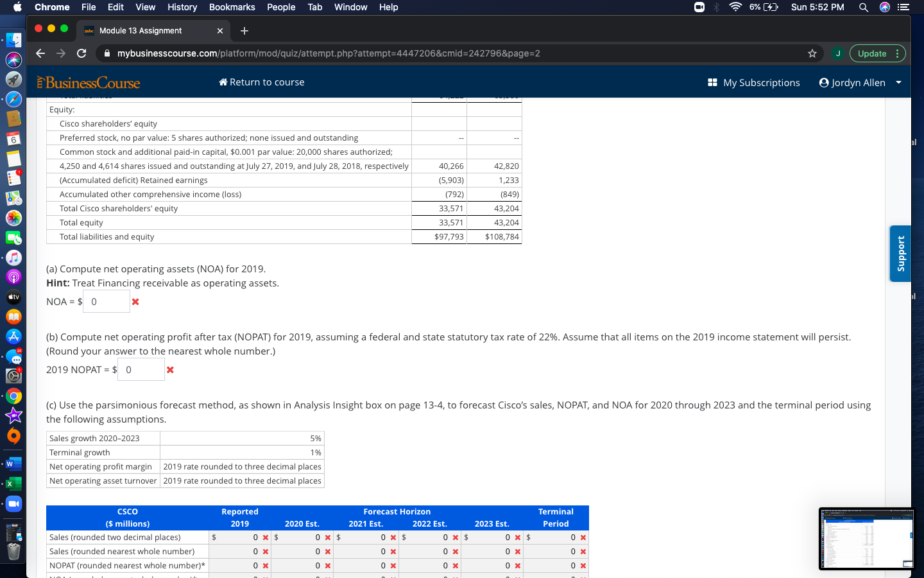This screenshot has width=924, height=578.
Task: Click the Siri icon in the menu bar
Action: tap(884, 7)
